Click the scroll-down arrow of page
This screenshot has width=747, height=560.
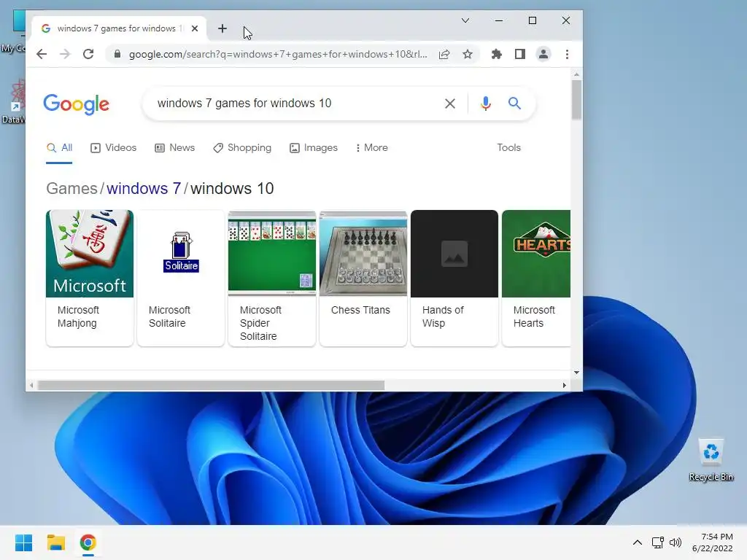pyautogui.click(x=576, y=373)
